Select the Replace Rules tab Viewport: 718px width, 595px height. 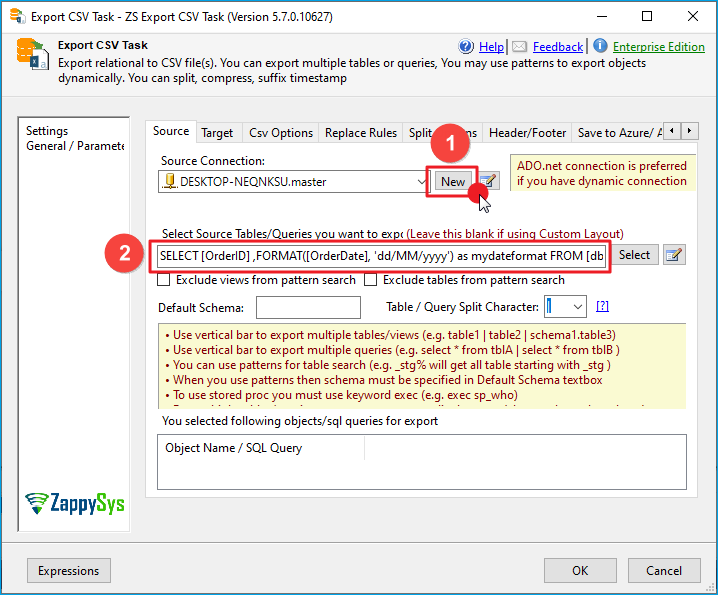pos(360,133)
